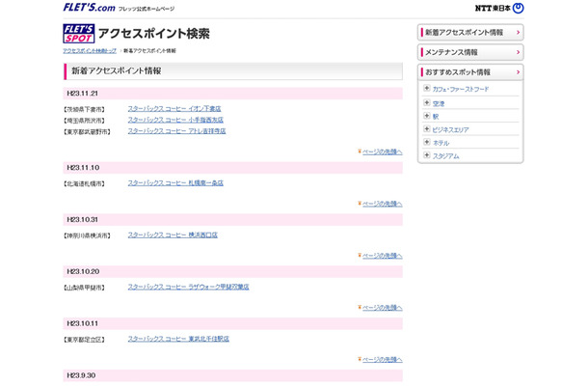Image resolution: width=588 pixels, height=386 pixels.
Task: Open カフェ・ファーストフード category link
Action: pyautogui.click(x=461, y=90)
